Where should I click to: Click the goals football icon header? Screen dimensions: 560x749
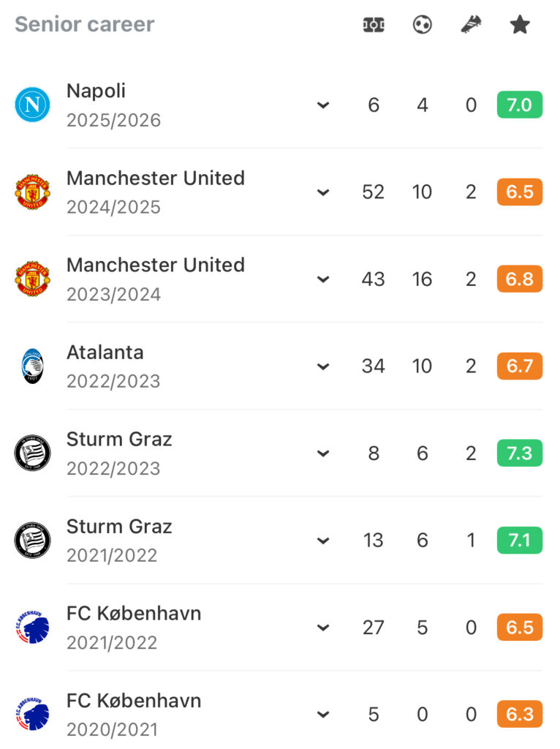click(423, 25)
